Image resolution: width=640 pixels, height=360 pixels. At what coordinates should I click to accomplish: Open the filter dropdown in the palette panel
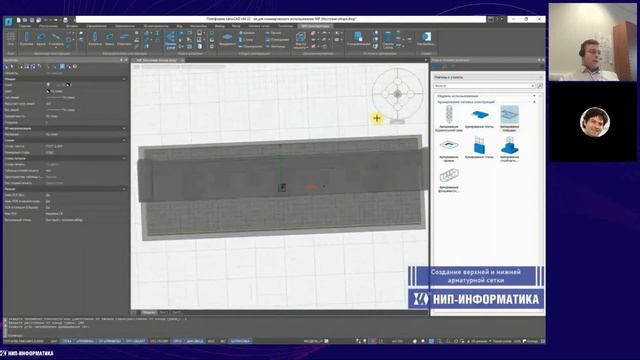[x=533, y=86]
